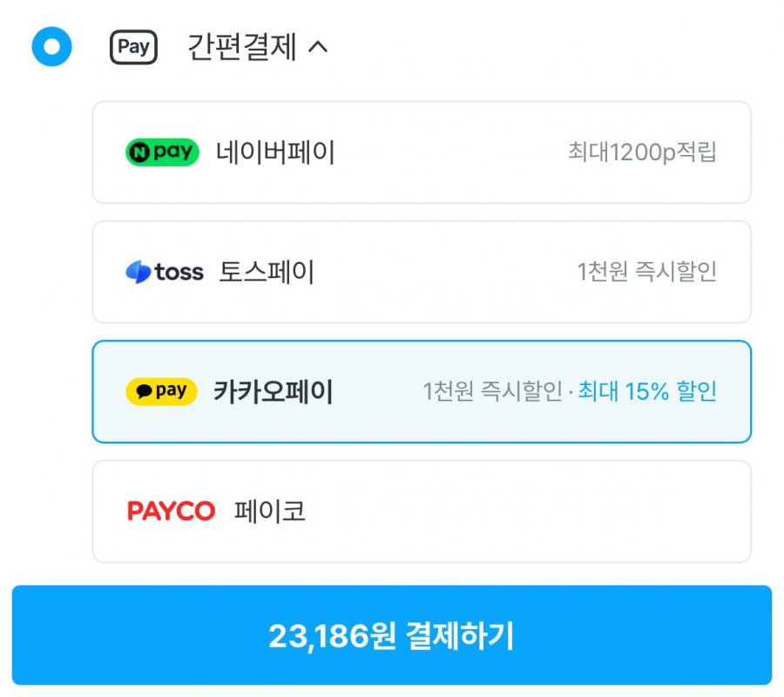Screen dimensions: 784x697
Task: Click the Pay badge icon beside 간편결제
Action: pos(133,47)
